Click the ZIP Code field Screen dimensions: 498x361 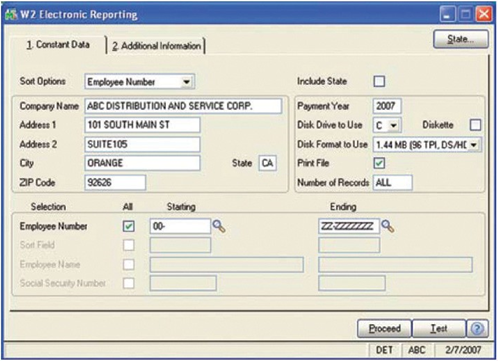115,183
